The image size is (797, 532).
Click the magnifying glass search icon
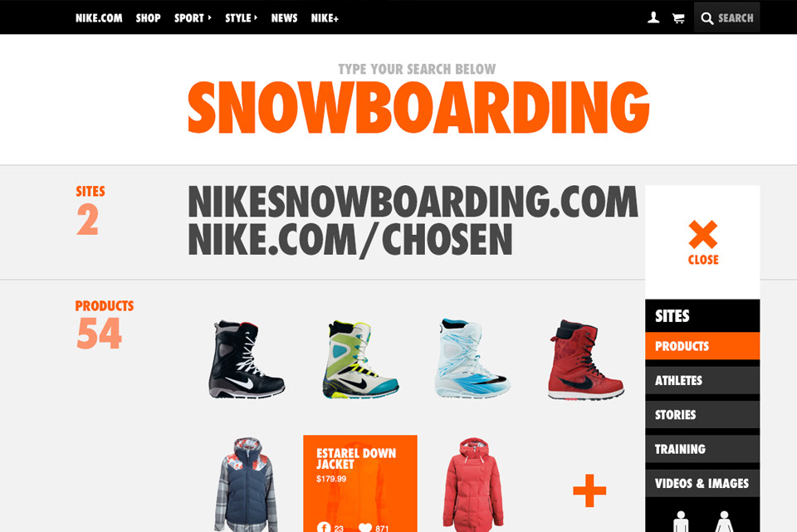click(707, 18)
